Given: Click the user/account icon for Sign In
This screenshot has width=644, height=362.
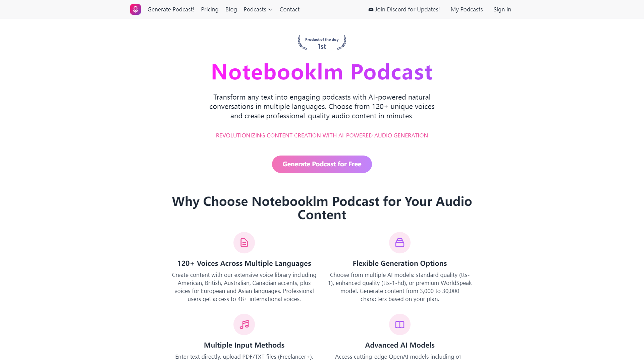Looking at the screenshot, I should pos(502,9).
